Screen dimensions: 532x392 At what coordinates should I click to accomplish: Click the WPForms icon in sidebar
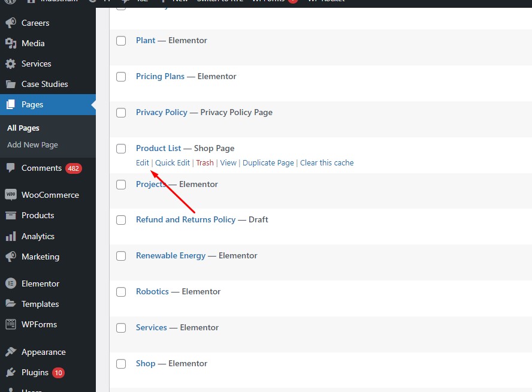(x=11, y=324)
